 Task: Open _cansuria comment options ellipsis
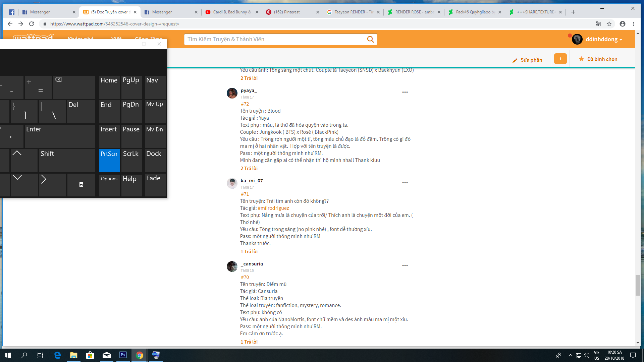pos(405,265)
